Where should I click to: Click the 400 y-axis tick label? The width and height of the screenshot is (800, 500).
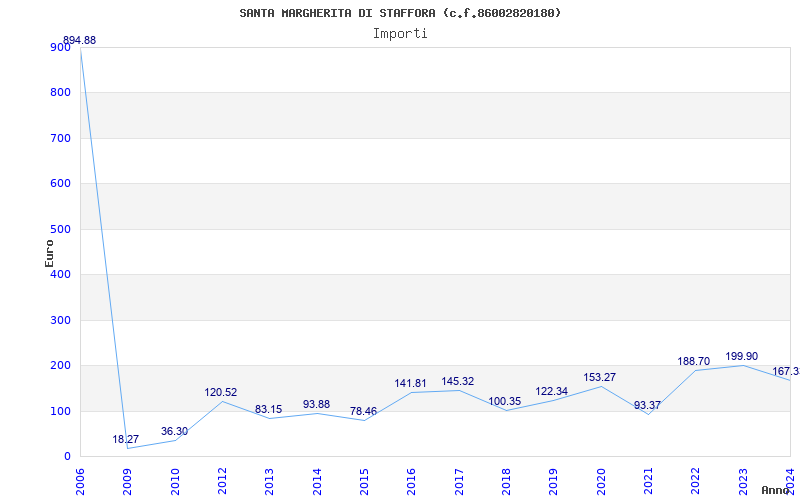tap(60, 274)
